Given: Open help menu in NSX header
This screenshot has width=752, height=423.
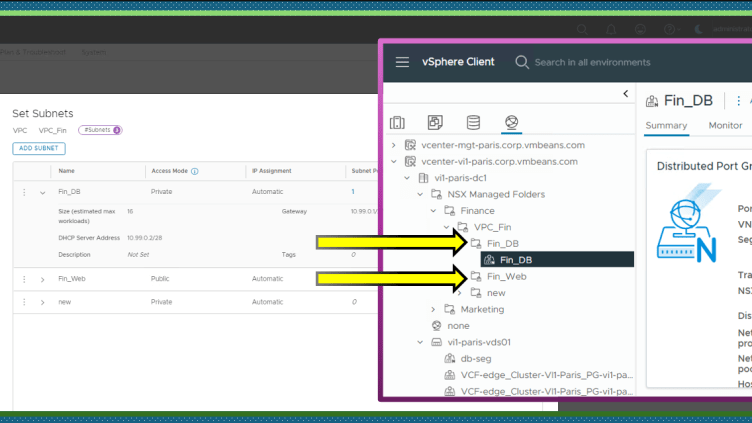Looking at the screenshot, I should coord(671,29).
